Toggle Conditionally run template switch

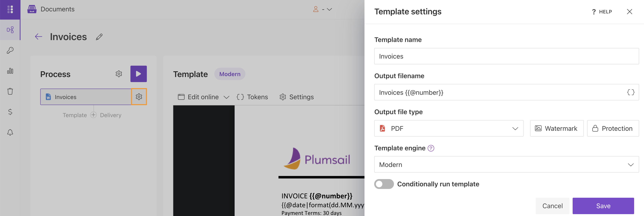point(384,184)
